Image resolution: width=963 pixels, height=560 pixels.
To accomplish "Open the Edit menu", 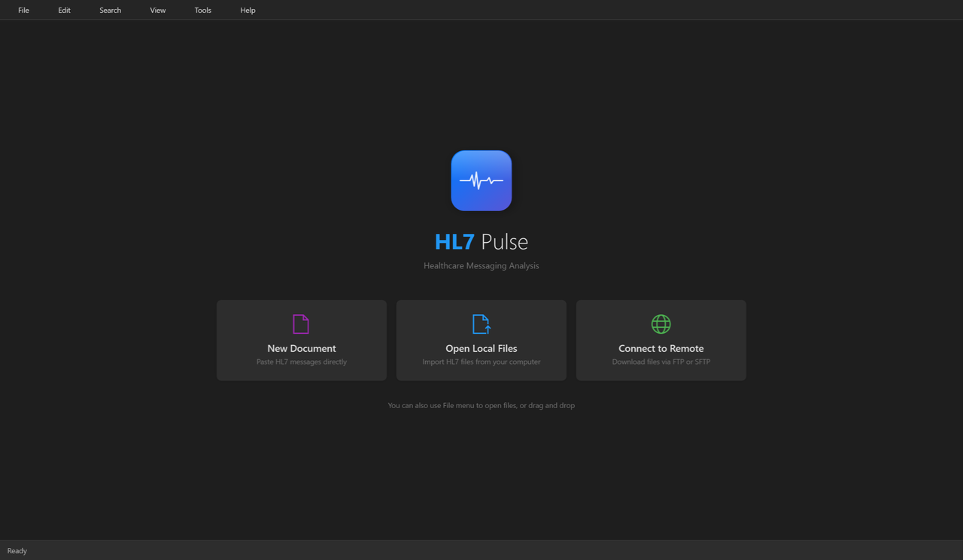I will pyautogui.click(x=65, y=11).
